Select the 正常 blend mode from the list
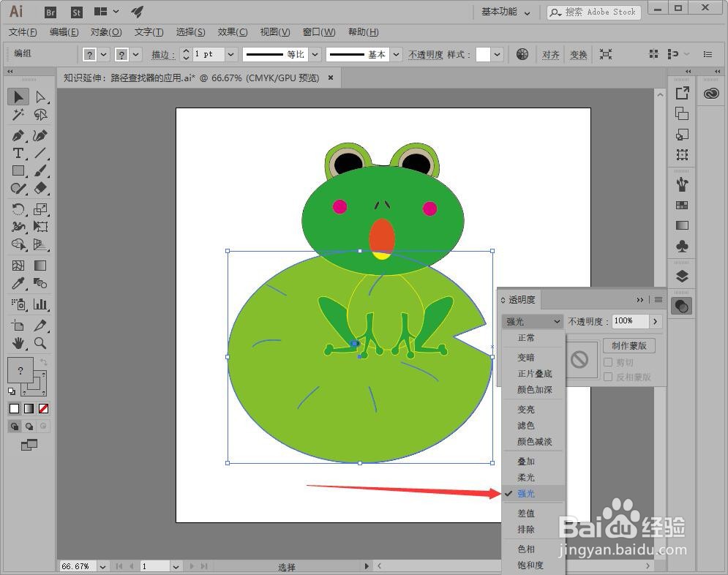The image size is (728, 575). [525, 338]
